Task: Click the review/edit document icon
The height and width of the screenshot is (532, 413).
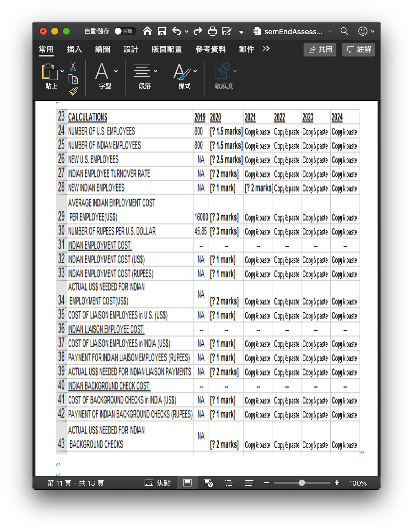Action: pyautogui.click(x=227, y=31)
